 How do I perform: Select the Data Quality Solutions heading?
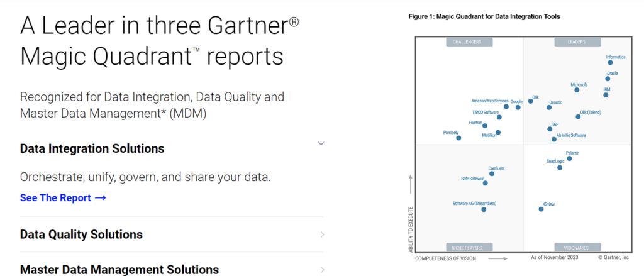point(81,235)
